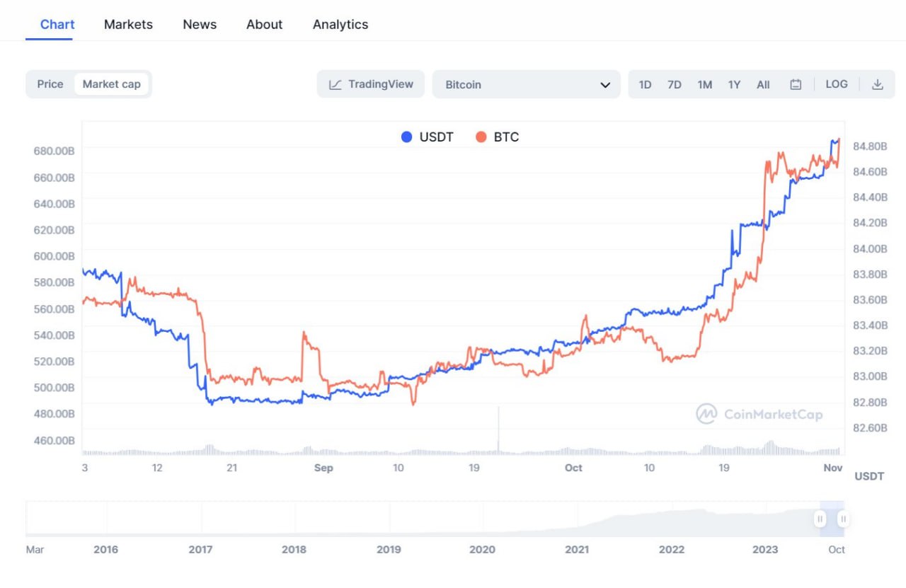Click the left range handle on timeline
906x588 pixels.
click(820, 519)
